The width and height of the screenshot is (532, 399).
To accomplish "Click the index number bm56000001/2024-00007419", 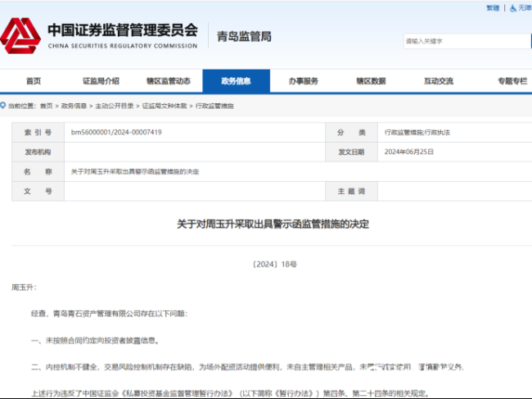I will pyautogui.click(x=115, y=132).
